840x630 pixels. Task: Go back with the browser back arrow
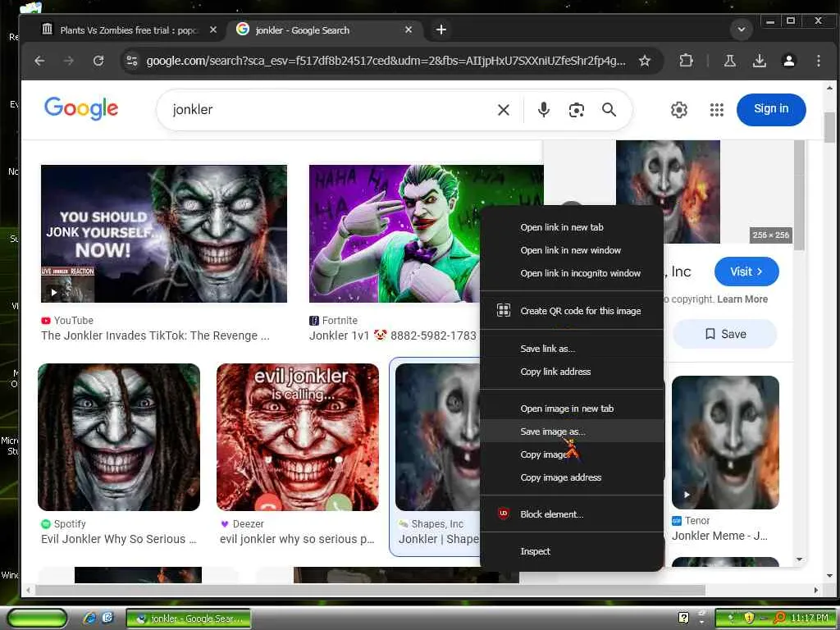click(39, 61)
